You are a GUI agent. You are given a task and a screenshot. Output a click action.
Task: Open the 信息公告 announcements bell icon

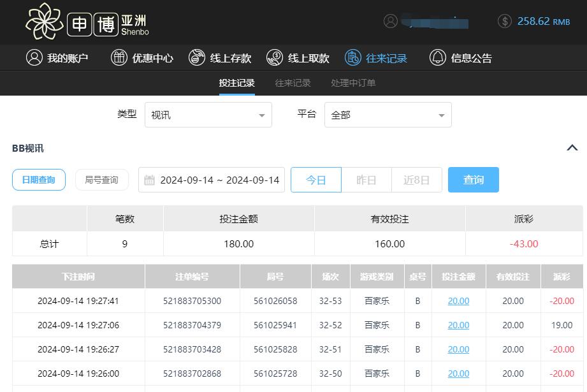[437, 57]
